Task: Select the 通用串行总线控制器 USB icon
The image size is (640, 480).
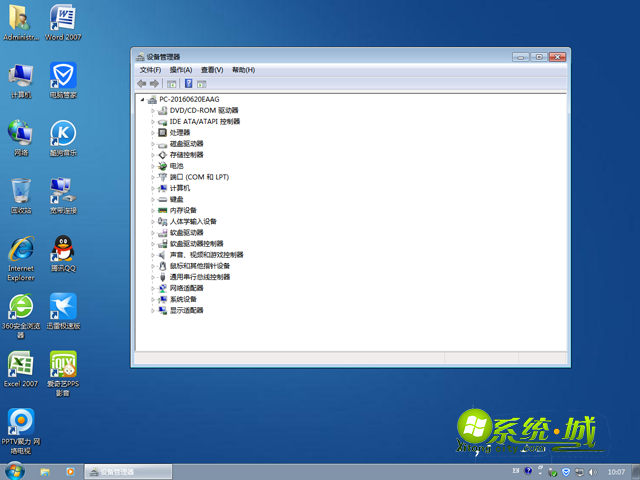Action: click(x=162, y=277)
